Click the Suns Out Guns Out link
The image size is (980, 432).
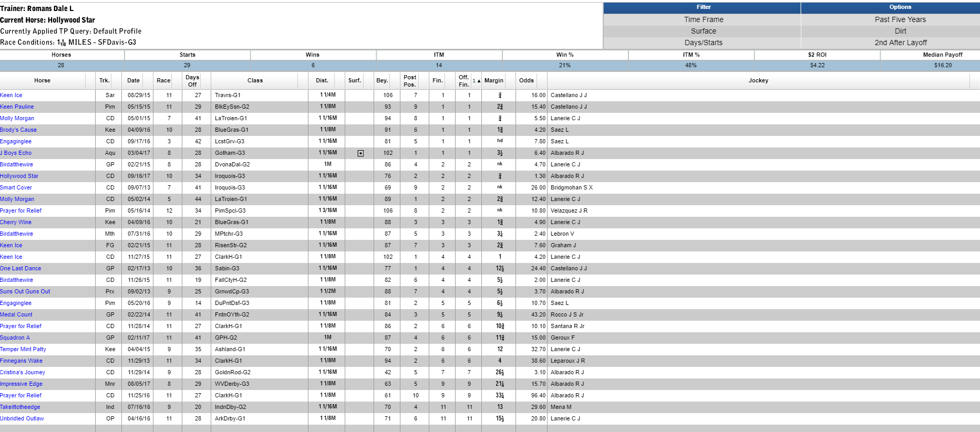[x=25, y=292]
